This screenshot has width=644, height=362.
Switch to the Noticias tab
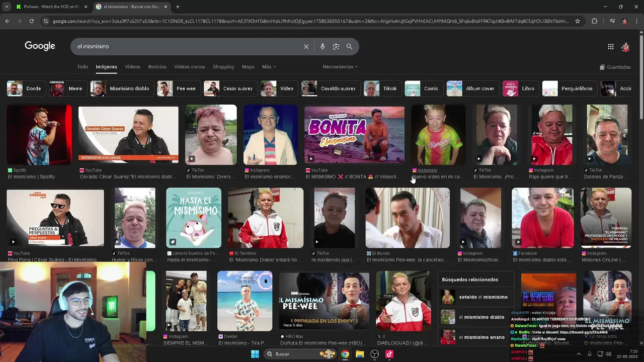click(x=157, y=67)
